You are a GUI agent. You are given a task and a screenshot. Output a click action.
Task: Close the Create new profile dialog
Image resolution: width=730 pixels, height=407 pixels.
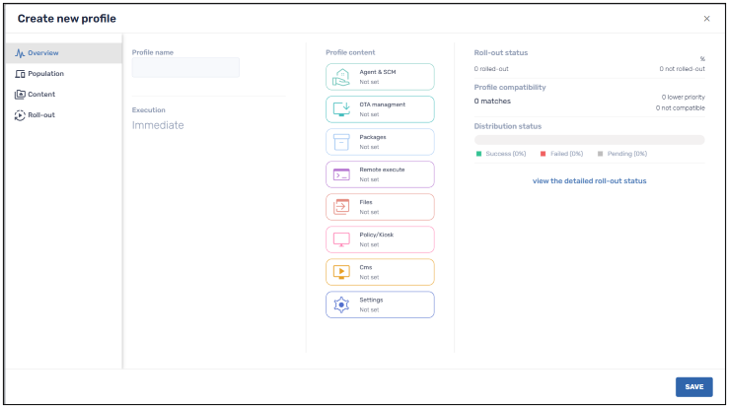707,19
